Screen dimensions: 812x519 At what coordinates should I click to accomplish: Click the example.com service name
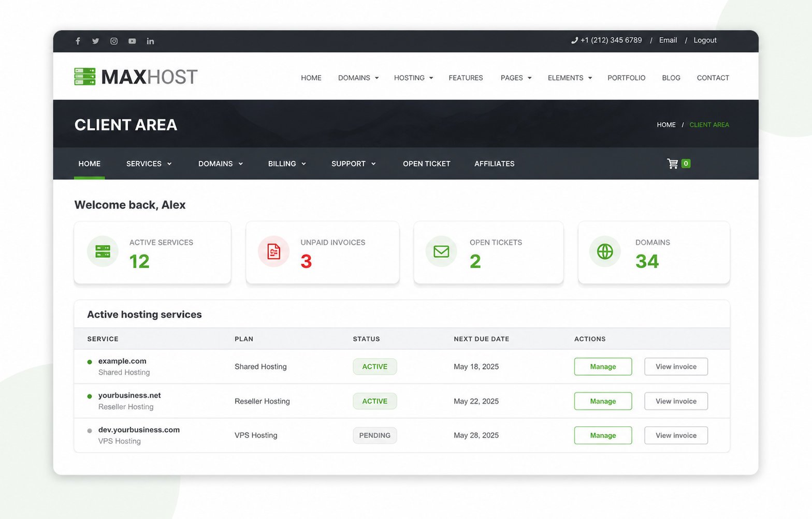point(122,361)
